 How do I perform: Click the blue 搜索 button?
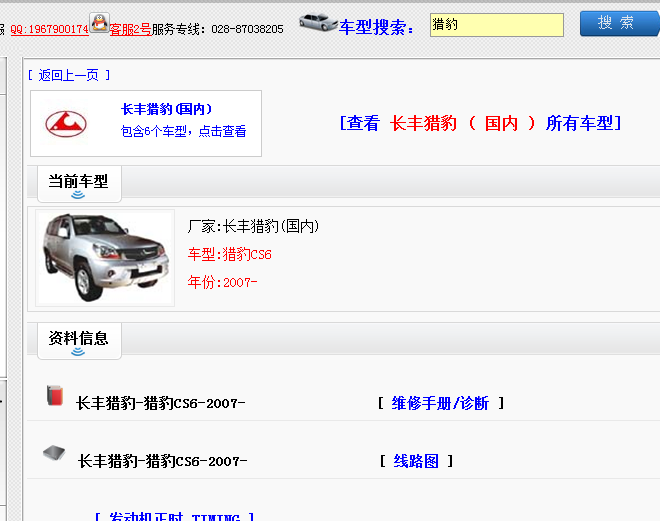(x=619, y=23)
